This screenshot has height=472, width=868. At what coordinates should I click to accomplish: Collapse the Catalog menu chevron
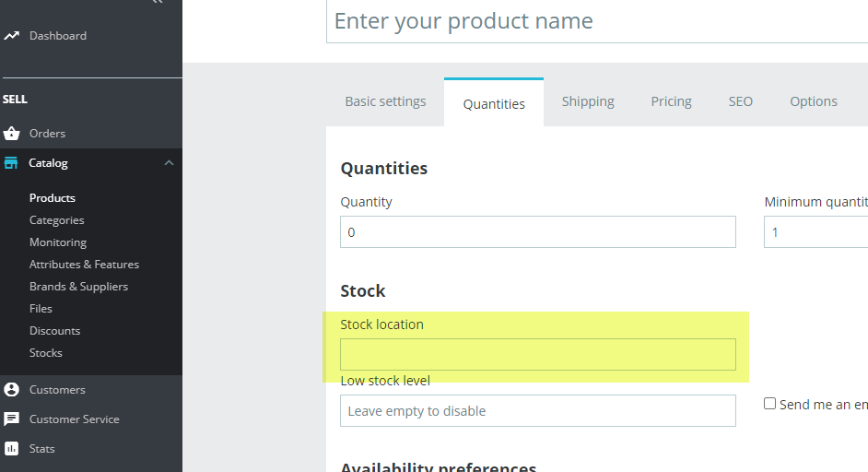pos(169,163)
